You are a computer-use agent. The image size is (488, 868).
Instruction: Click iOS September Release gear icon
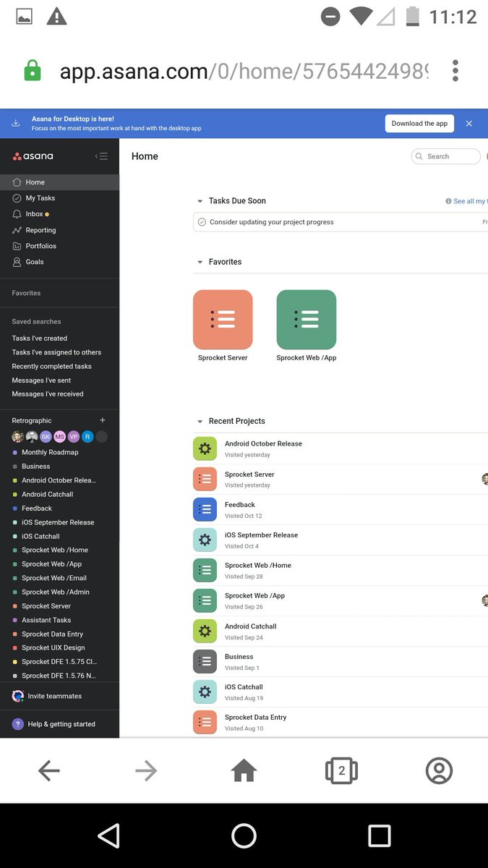coord(205,540)
